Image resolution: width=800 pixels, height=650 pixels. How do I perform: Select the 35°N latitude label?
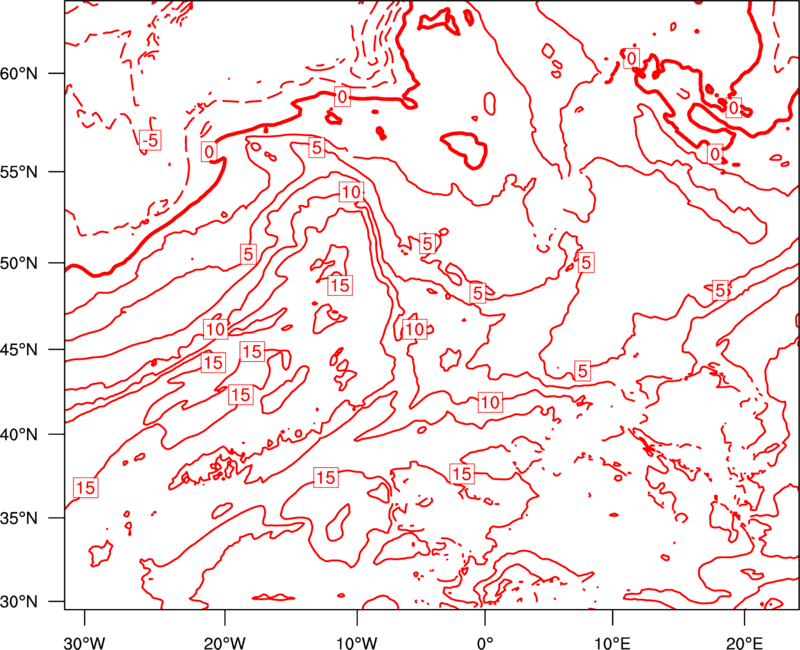[19, 518]
